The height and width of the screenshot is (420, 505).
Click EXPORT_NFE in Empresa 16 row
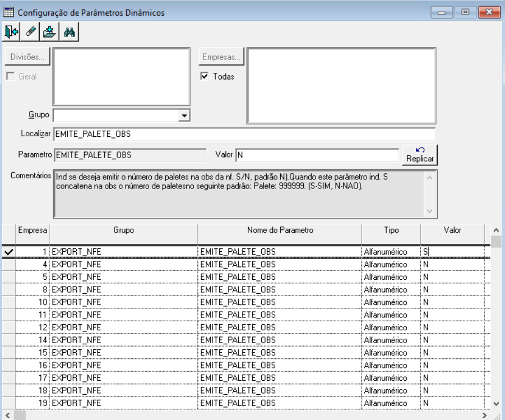coord(76,365)
